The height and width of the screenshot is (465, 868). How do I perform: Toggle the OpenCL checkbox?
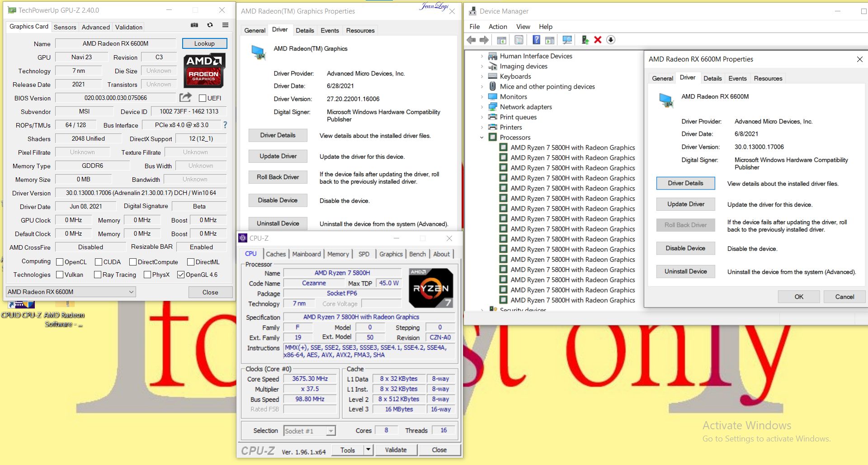coord(60,262)
